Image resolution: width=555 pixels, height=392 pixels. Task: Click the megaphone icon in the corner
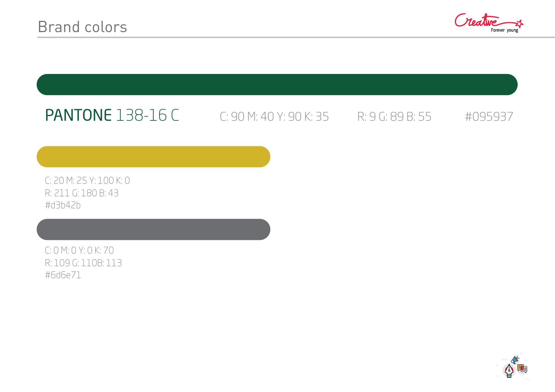point(515,360)
